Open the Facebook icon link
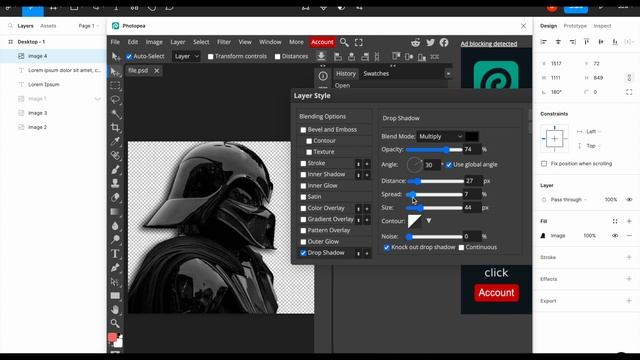The width and height of the screenshot is (640, 360). pyautogui.click(x=444, y=42)
